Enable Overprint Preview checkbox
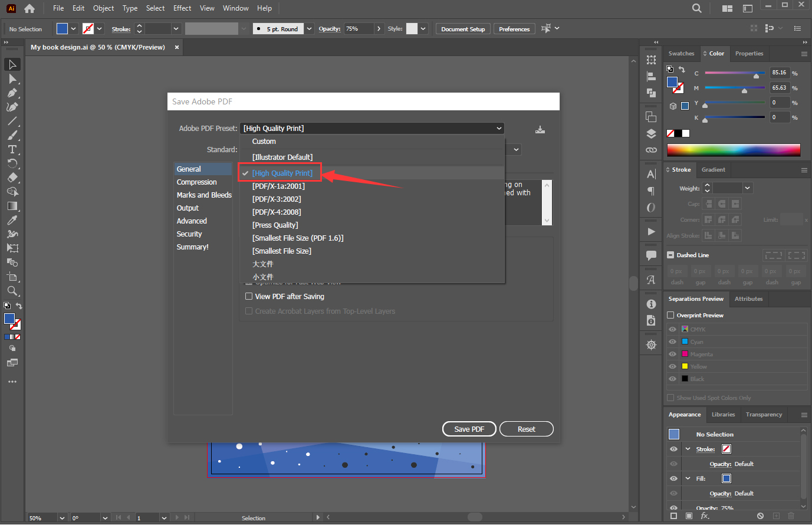 coord(670,315)
